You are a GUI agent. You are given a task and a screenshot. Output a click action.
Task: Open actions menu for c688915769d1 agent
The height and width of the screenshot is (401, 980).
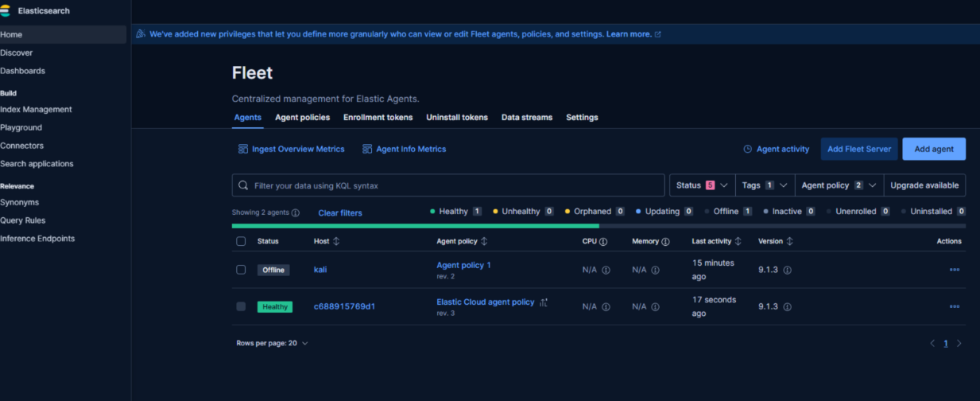[x=954, y=306]
